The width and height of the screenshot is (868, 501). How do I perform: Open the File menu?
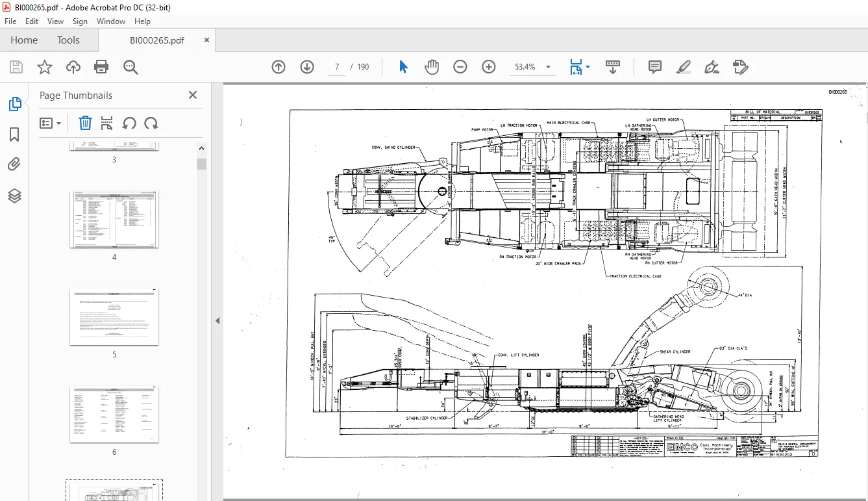point(10,21)
